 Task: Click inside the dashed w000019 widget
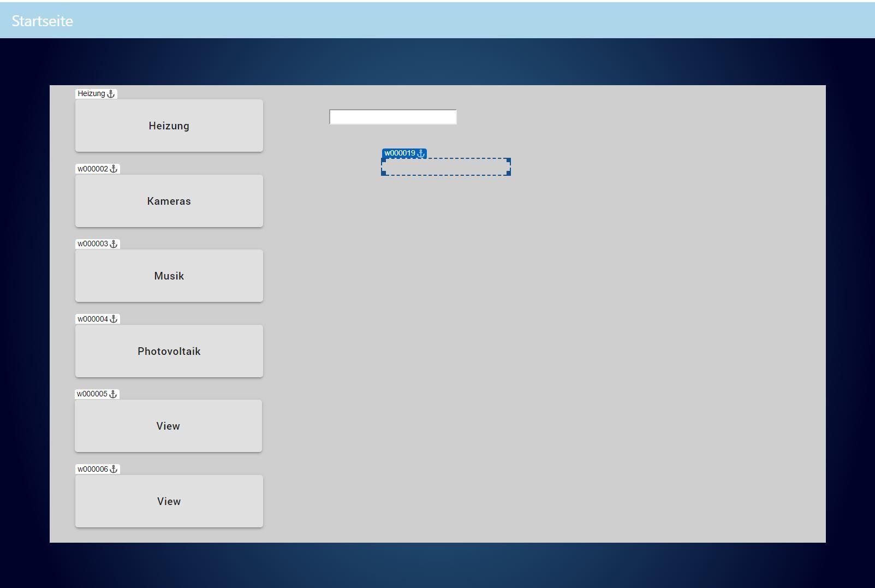coord(445,167)
